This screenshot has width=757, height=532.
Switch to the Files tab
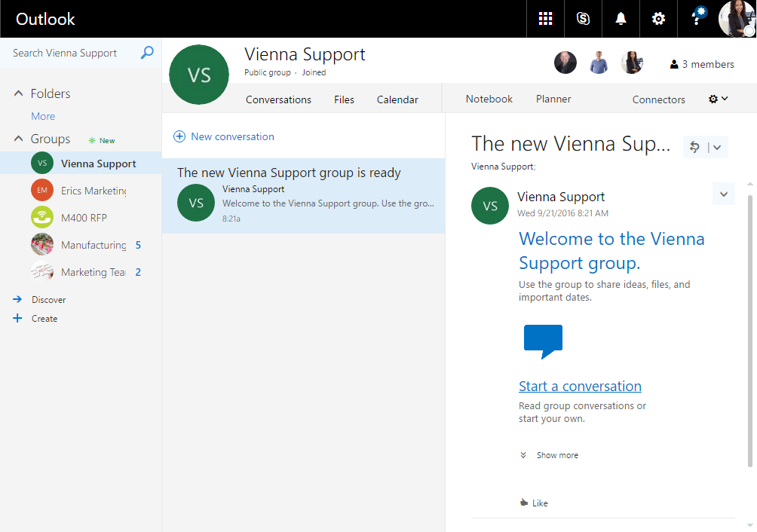click(344, 99)
